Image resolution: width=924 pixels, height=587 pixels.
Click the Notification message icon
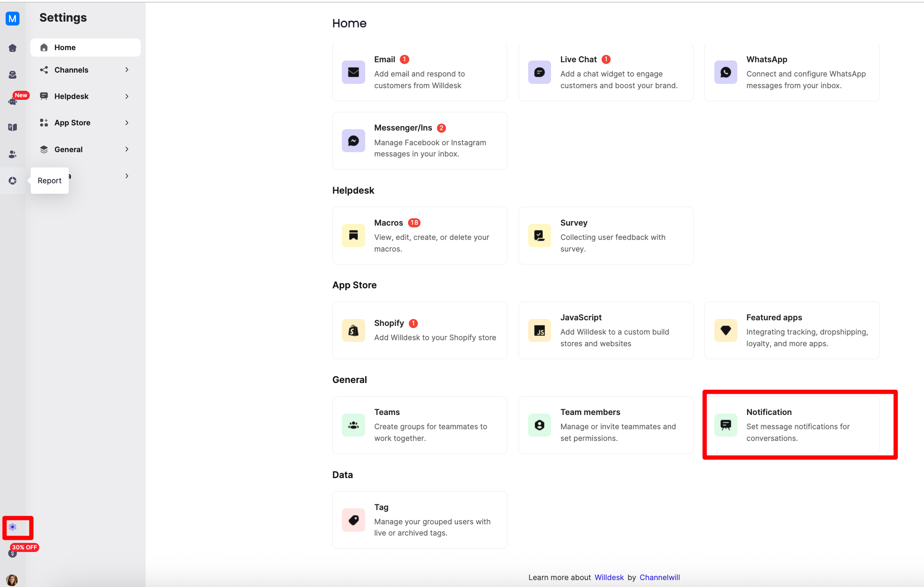point(726,425)
